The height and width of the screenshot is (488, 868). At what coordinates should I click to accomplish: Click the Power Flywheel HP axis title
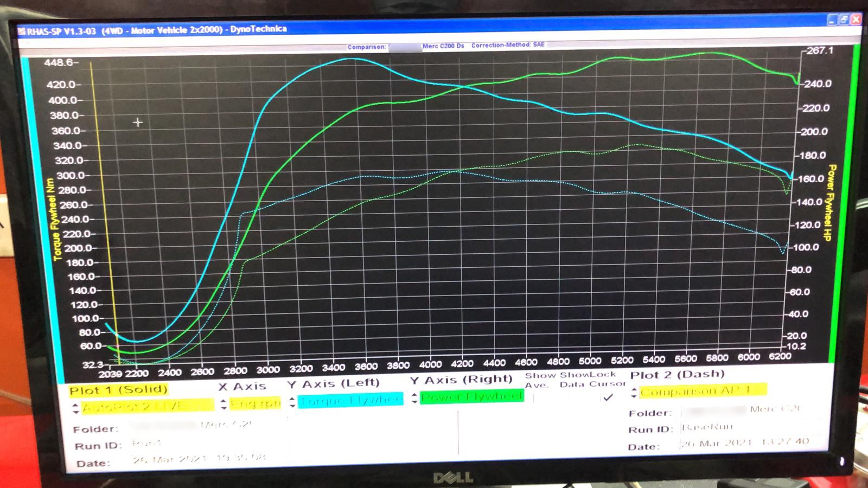tap(828, 203)
